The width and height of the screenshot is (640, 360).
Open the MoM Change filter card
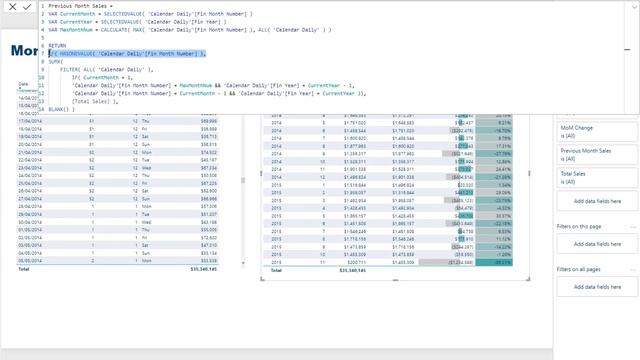click(597, 132)
